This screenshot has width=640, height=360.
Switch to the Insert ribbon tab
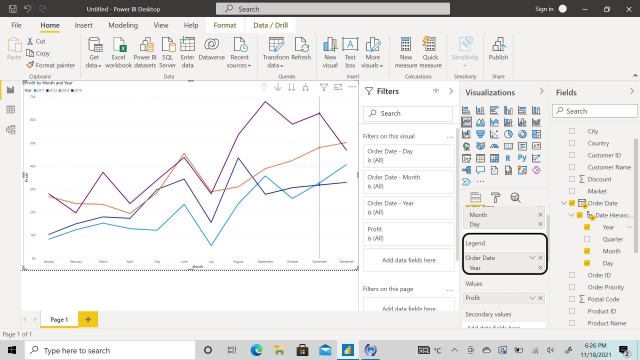(x=83, y=25)
